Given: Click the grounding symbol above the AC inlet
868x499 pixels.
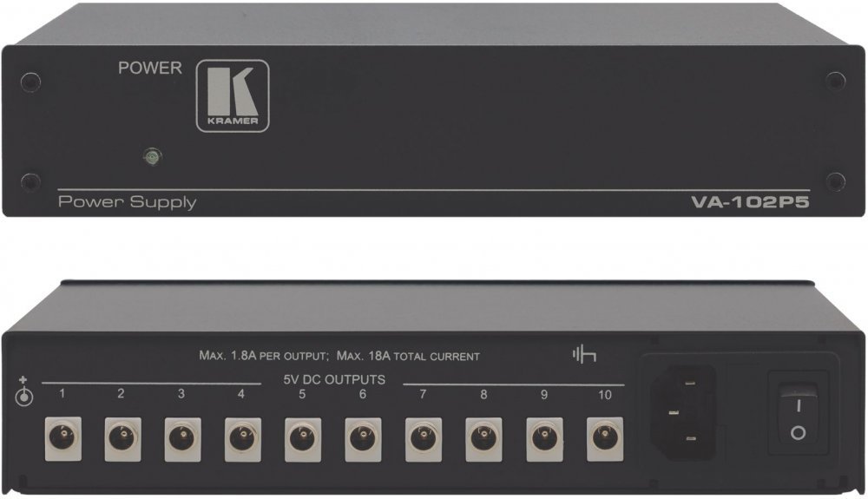Looking at the screenshot, I should [583, 356].
